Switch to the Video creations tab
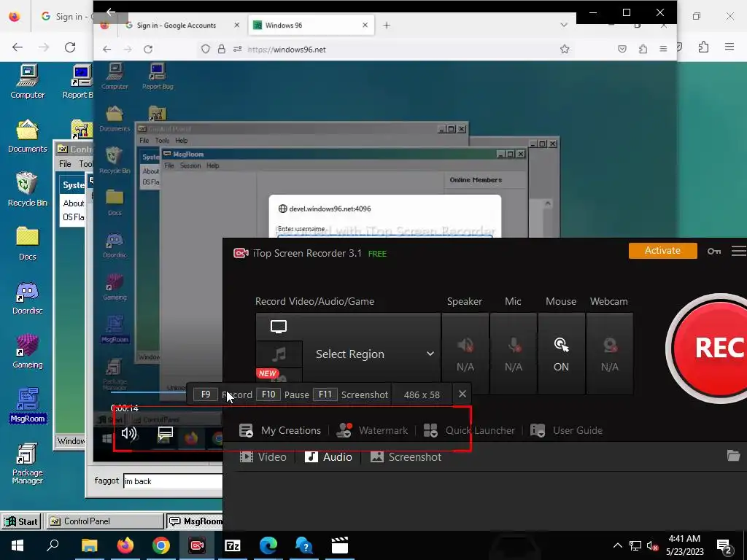 click(263, 457)
